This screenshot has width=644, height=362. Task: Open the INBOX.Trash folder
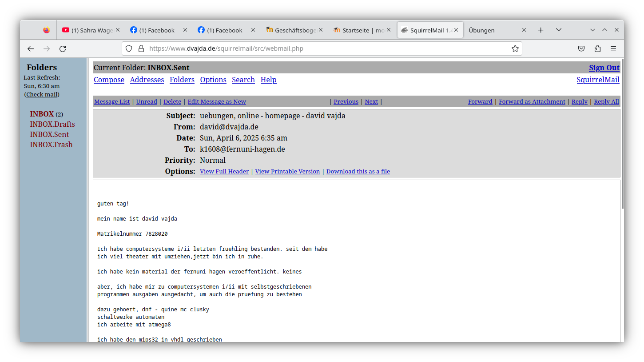51,144
